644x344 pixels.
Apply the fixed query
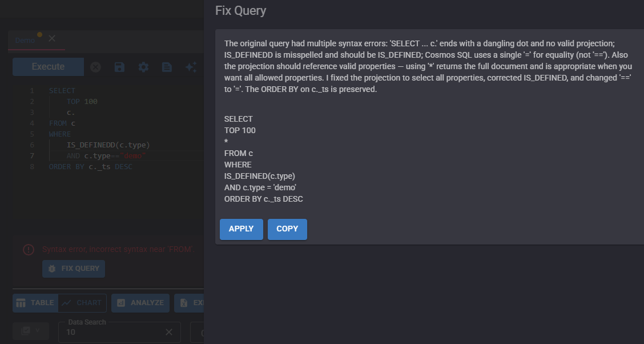[241, 229]
